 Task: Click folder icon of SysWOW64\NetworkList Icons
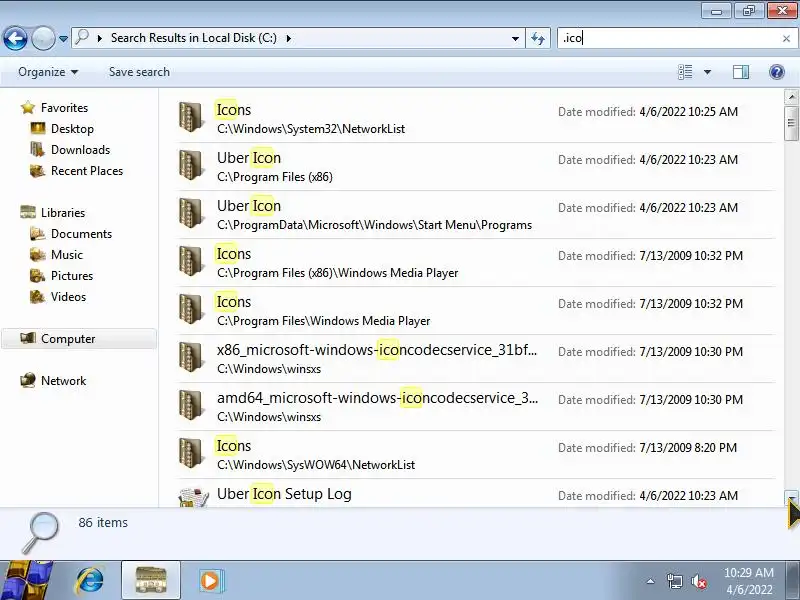(191, 453)
